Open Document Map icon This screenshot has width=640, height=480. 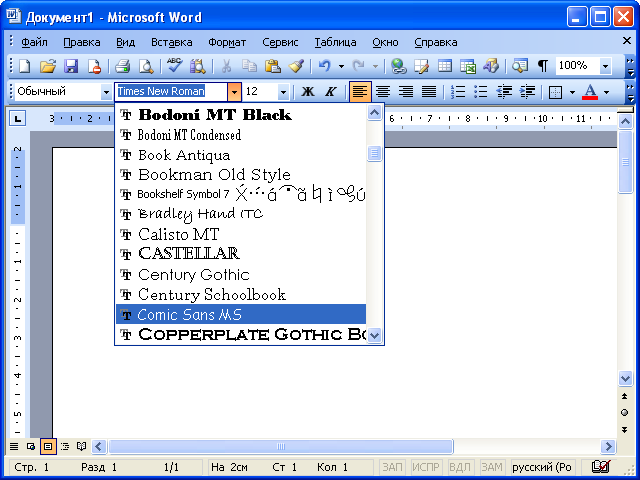pyautogui.click(x=520, y=66)
